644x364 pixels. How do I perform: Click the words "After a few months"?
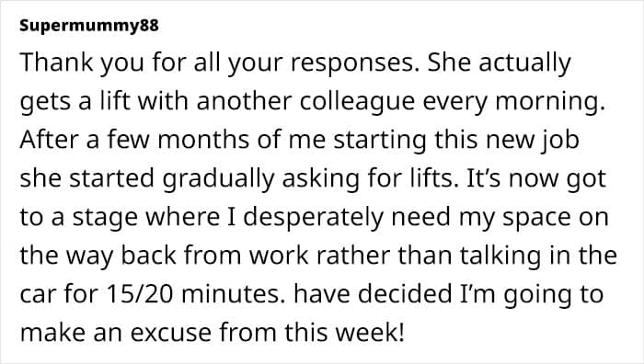tap(134, 139)
